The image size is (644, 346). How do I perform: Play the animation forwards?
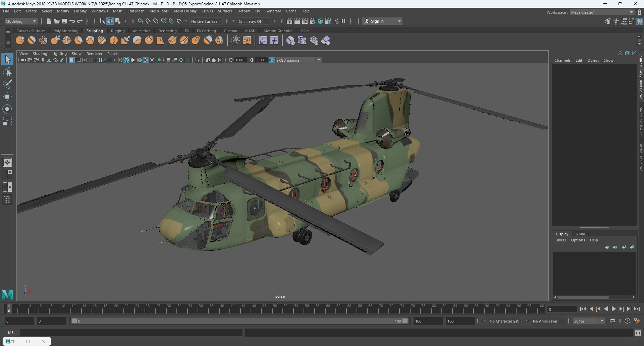[x=613, y=309]
